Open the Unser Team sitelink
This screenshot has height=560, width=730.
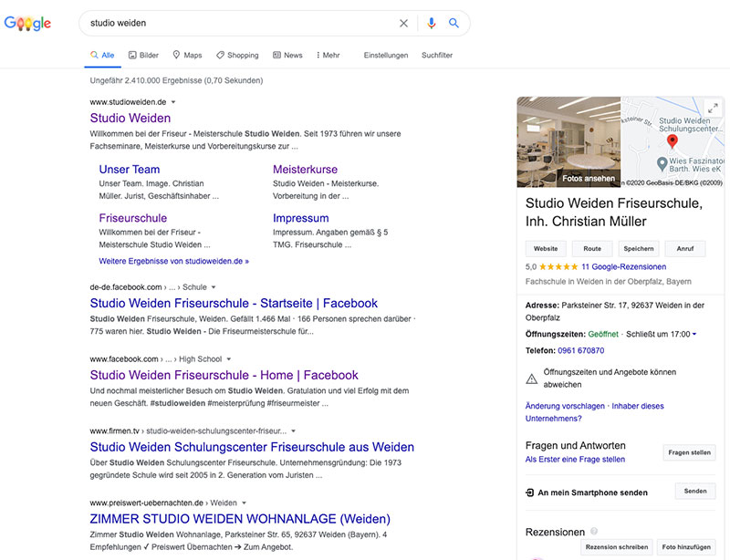pyautogui.click(x=130, y=170)
